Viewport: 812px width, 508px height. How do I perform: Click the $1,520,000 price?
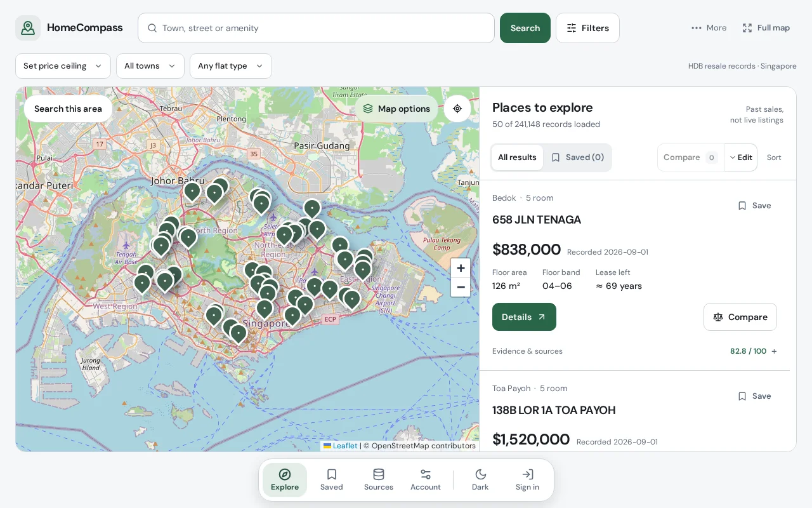click(x=531, y=439)
